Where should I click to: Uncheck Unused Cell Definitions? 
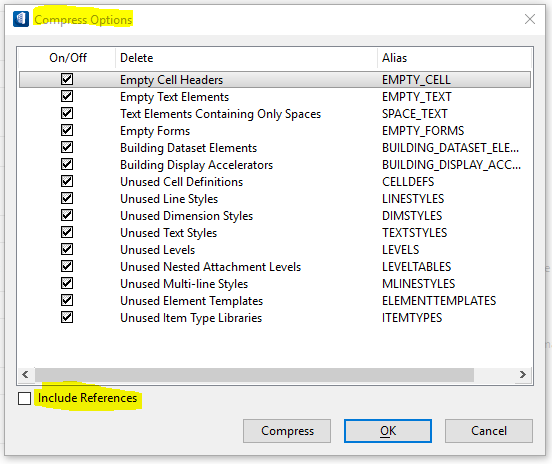(x=67, y=181)
